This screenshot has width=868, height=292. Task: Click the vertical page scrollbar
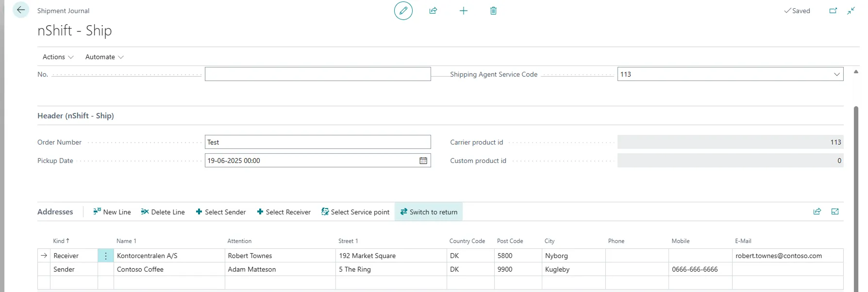tap(856, 194)
